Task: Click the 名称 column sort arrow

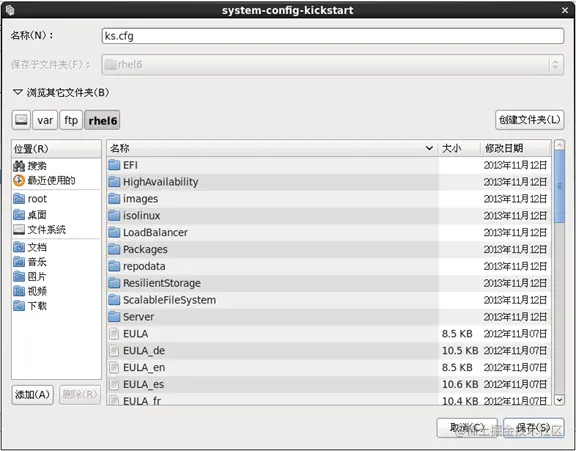Action: pyautogui.click(x=429, y=148)
